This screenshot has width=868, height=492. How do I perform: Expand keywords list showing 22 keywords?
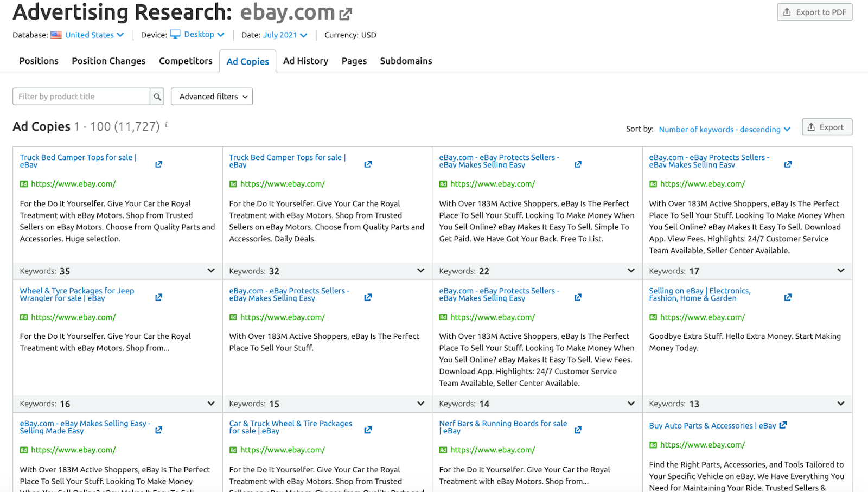(x=631, y=271)
